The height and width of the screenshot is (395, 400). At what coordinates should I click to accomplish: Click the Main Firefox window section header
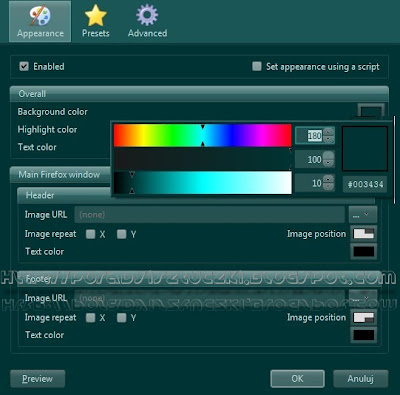pos(60,175)
